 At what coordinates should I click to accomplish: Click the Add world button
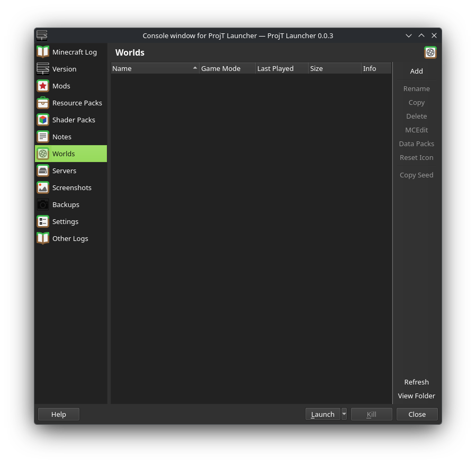point(416,71)
